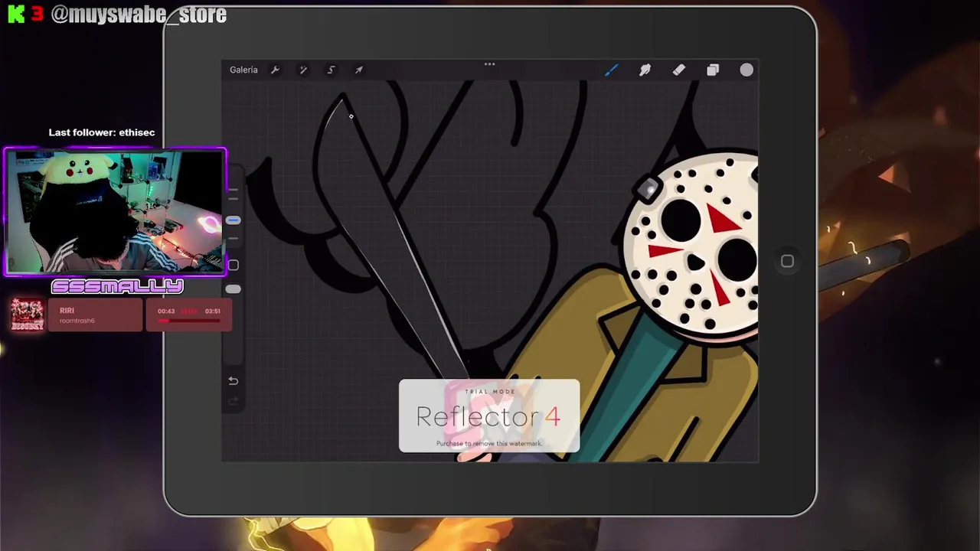Open the Adjustments magic wand menu

click(303, 70)
